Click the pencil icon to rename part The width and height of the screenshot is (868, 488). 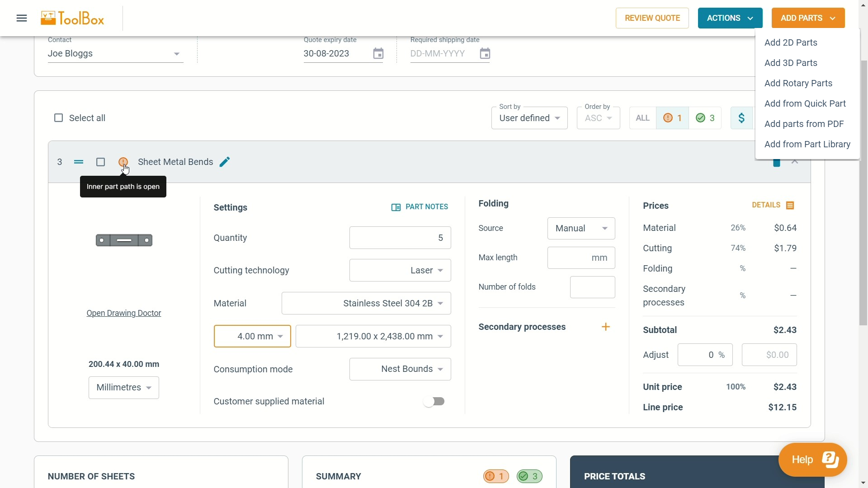[225, 162]
